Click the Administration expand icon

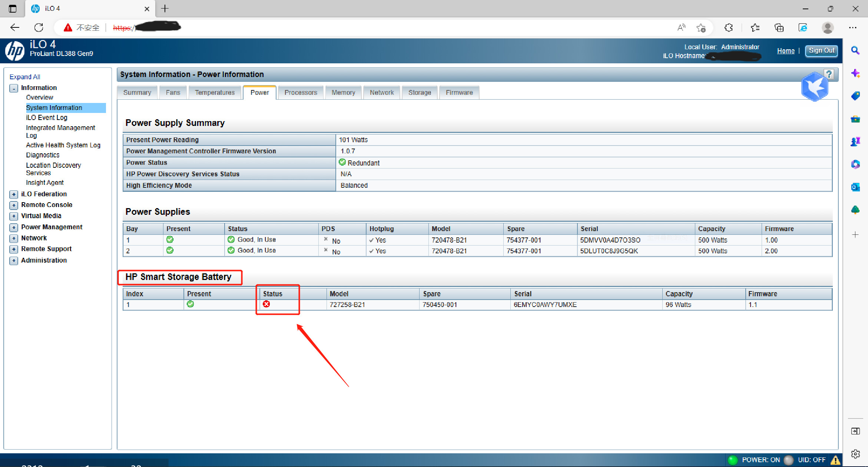pos(13,259)
